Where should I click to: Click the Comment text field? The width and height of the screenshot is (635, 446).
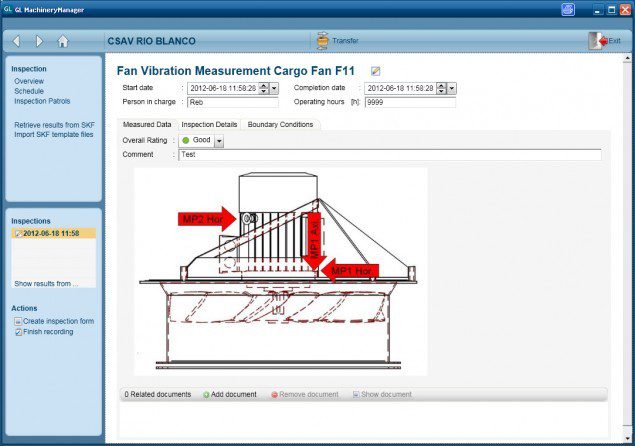[x=390, y=155]
